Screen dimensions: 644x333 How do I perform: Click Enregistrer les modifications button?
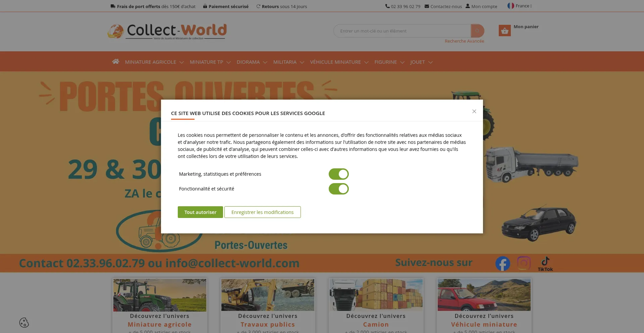262,212
